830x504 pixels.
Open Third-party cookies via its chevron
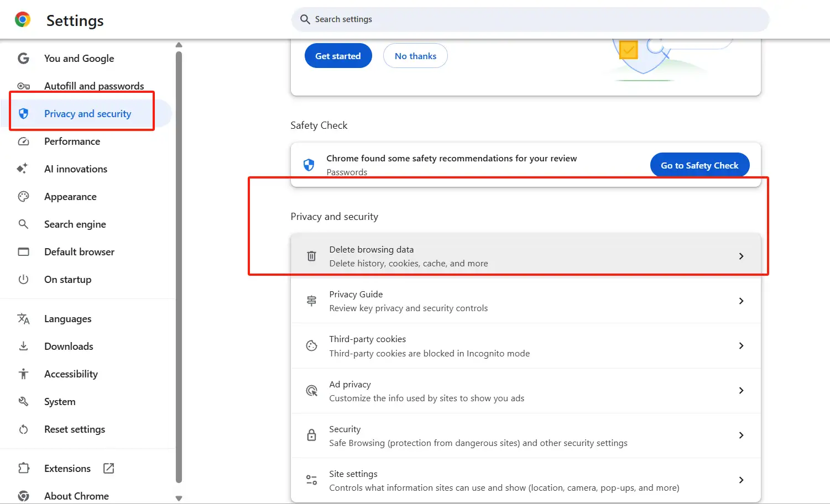tap(742, 345)
